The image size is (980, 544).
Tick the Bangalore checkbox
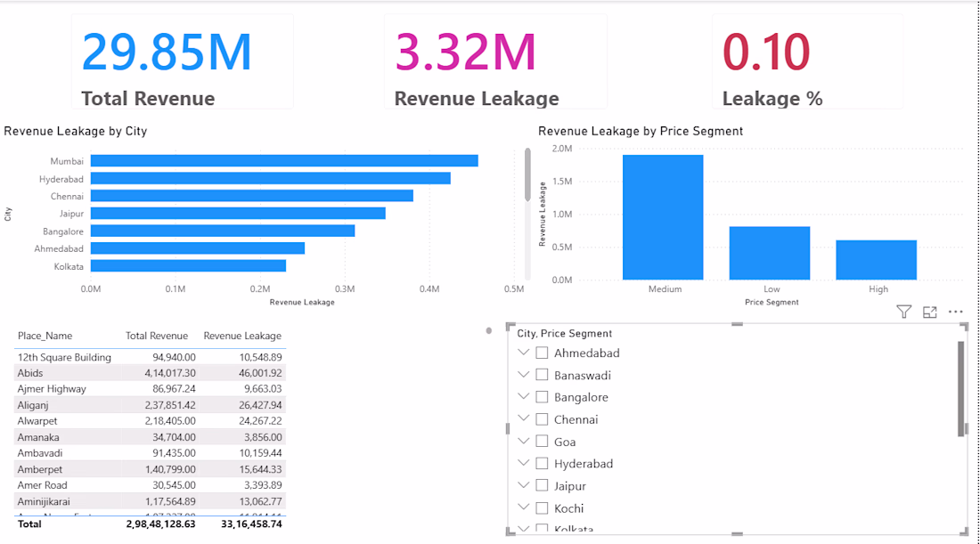click(x=542, y=397)
